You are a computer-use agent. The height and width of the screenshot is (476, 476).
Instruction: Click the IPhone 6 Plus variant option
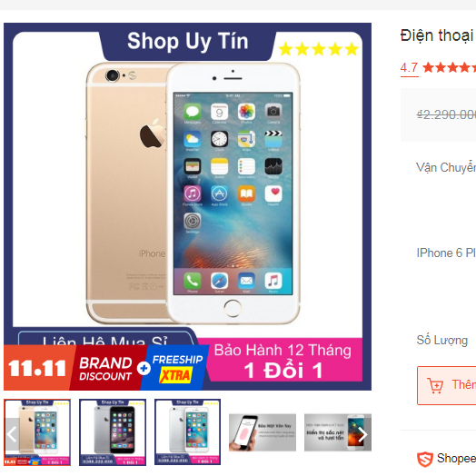(x=446, y=253)
